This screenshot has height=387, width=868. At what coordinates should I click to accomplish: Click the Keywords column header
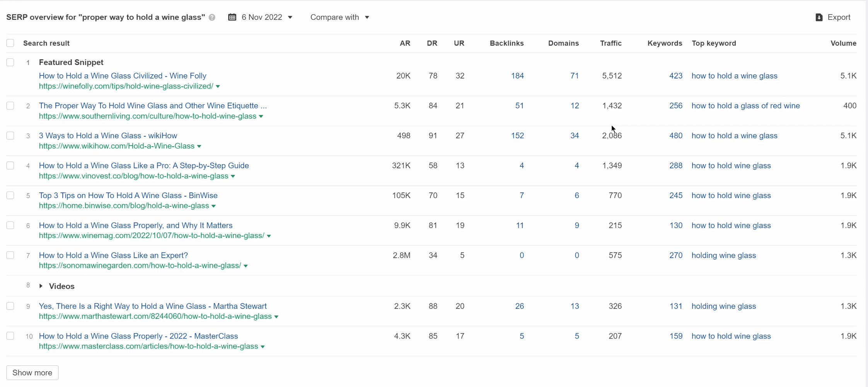[665, 43]
